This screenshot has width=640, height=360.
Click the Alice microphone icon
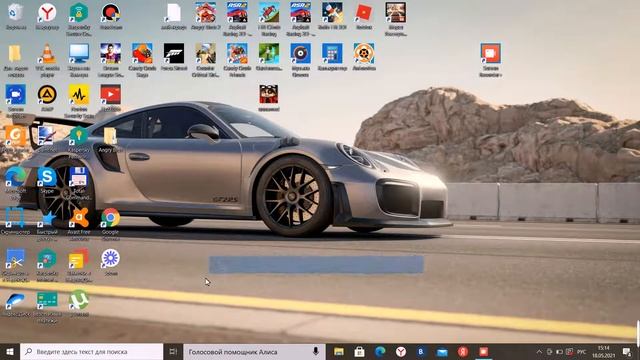(316, 351)
